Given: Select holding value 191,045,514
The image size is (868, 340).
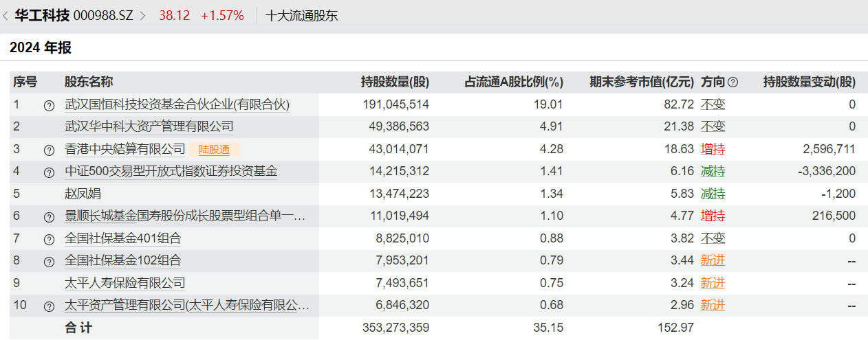Looking at the screenshot, I should [x=395, y=104].
